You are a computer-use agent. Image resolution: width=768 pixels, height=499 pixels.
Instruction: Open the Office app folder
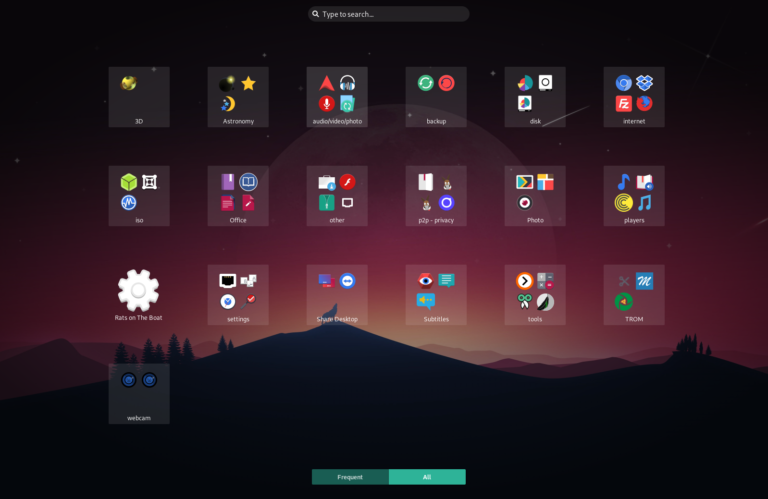[238, 193]
